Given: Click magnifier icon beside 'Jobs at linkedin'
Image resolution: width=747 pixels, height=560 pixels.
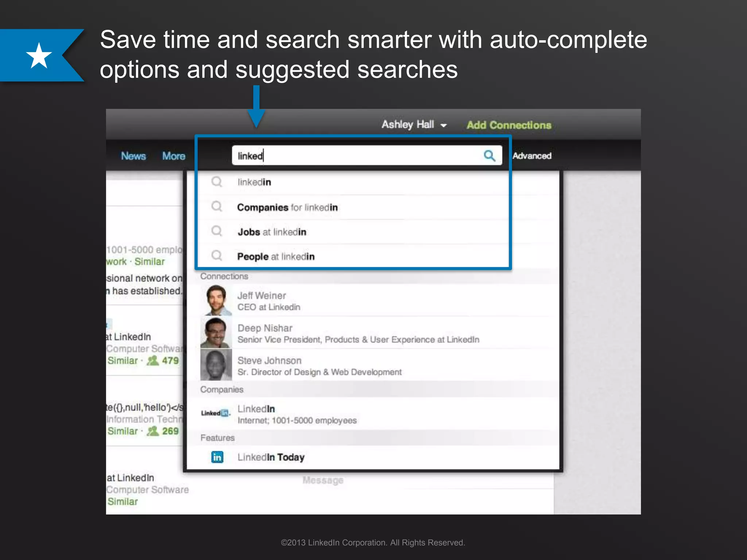Looking at the screenshot, I should (217, 231).
